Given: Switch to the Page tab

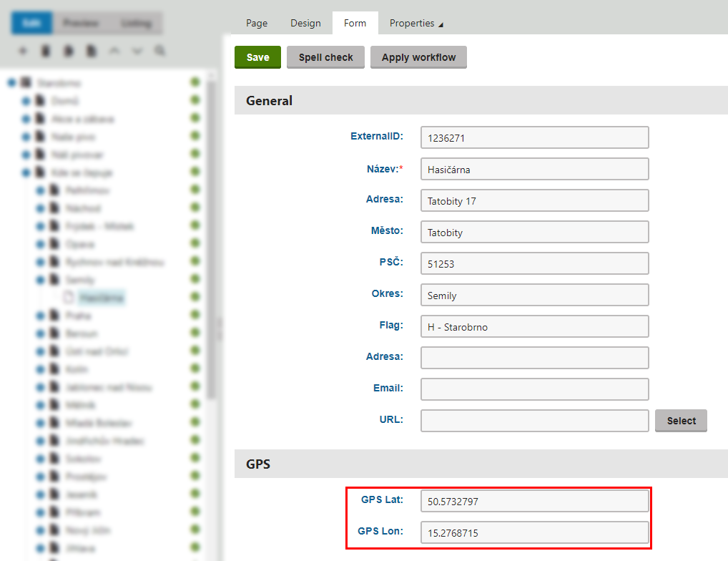Looking at the screenshot, I should [257, 23].
